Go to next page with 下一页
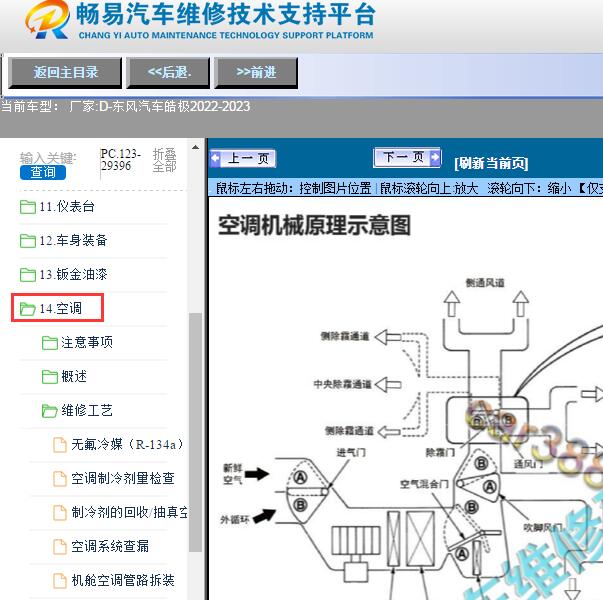 [407, 157]
